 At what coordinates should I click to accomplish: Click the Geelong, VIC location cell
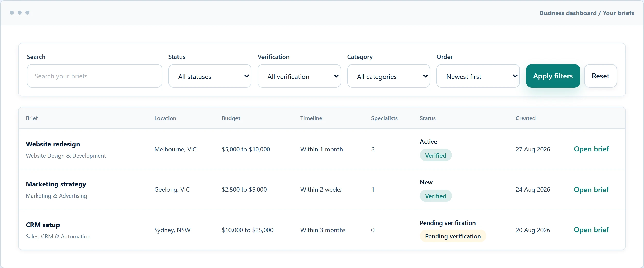point(172,190)
